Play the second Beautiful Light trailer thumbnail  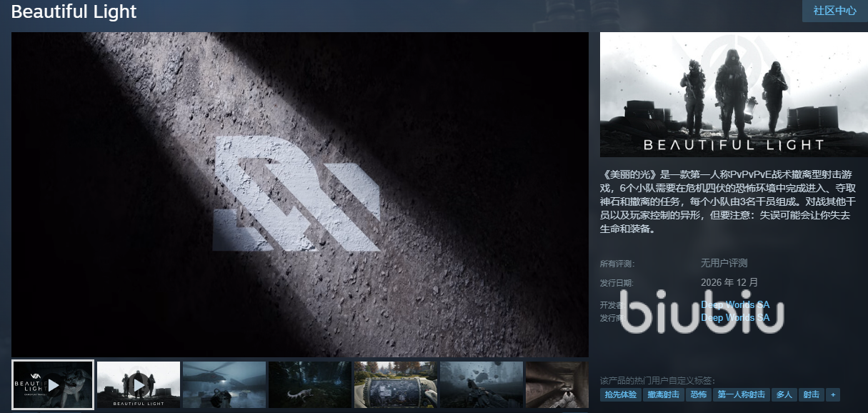point(139,384)
